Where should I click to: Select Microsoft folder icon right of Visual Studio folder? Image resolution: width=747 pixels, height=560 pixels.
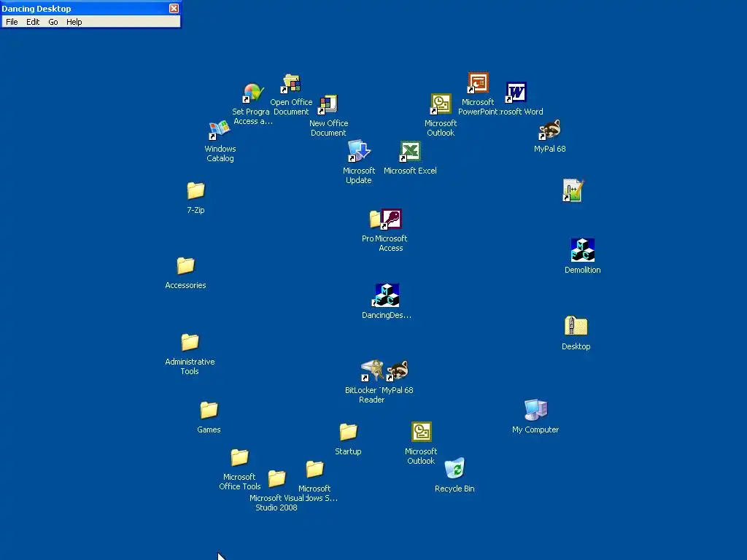[314, 469]
